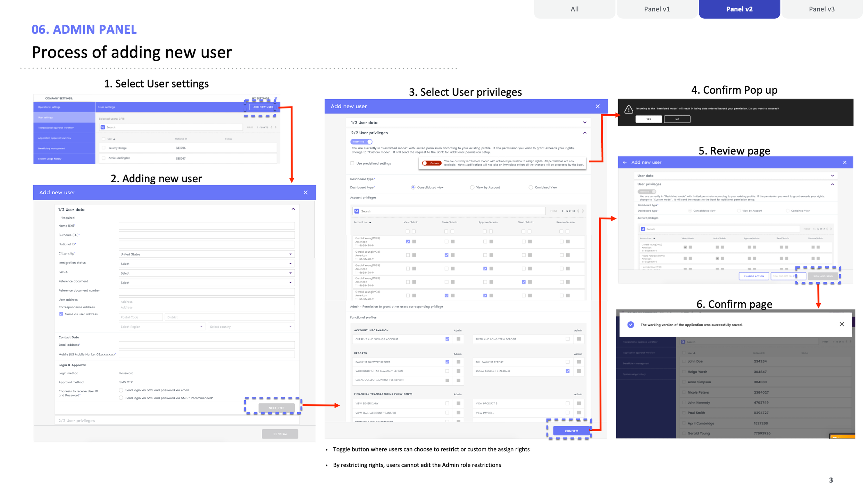The height and width of the screenshot is (488, 868).
Task: Open the Immigration status Select dropdown
Action: pyautogui.click(x=207, y=264)
